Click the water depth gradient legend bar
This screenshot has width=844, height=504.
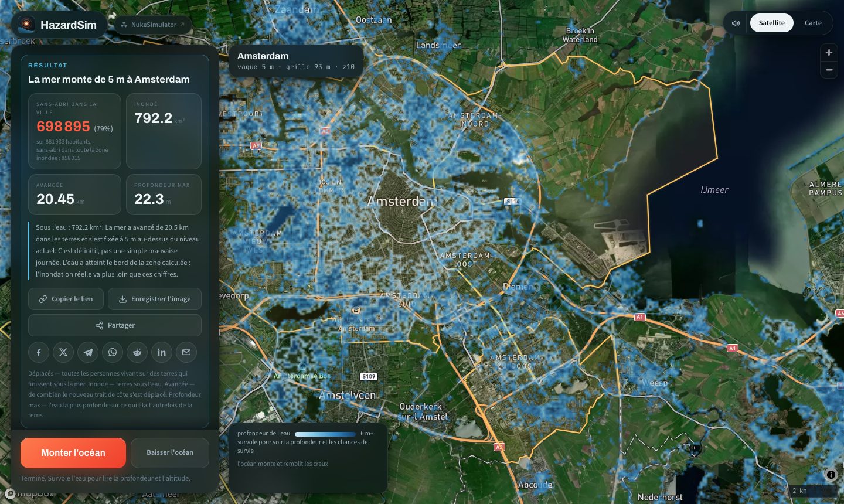(325, 434)
